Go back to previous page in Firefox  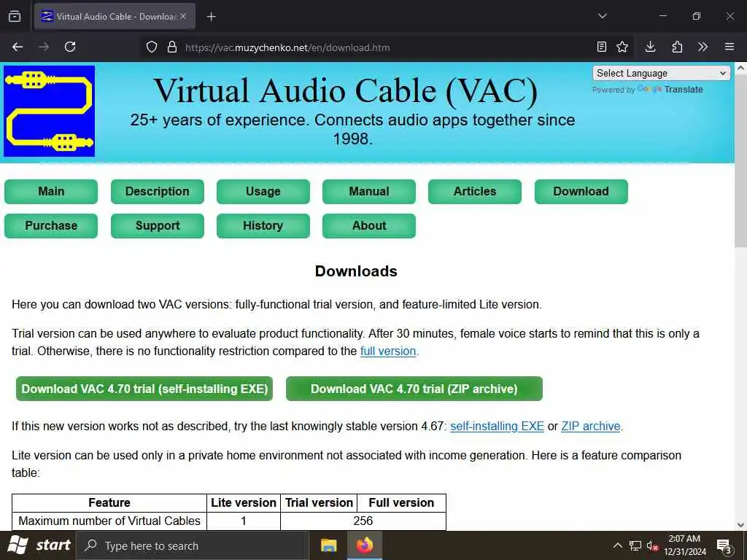[18, 47]
